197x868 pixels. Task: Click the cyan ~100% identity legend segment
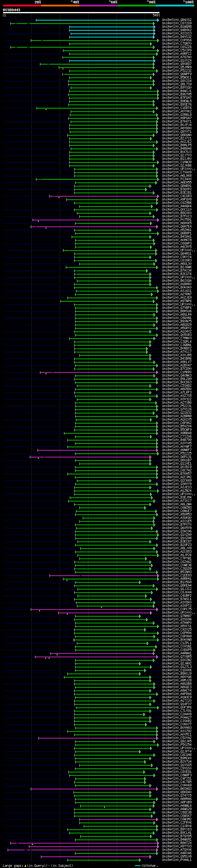coord(175,6)
